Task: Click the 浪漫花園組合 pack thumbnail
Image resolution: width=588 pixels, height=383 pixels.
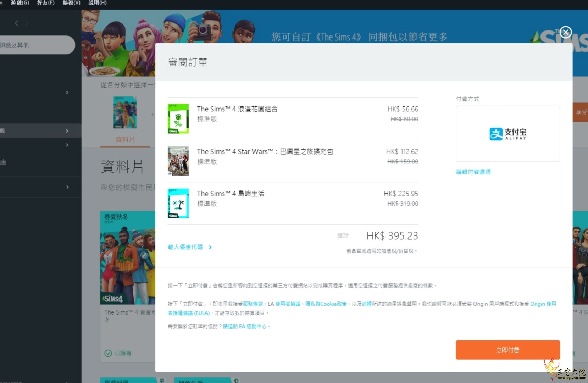Action: point(178,118)
